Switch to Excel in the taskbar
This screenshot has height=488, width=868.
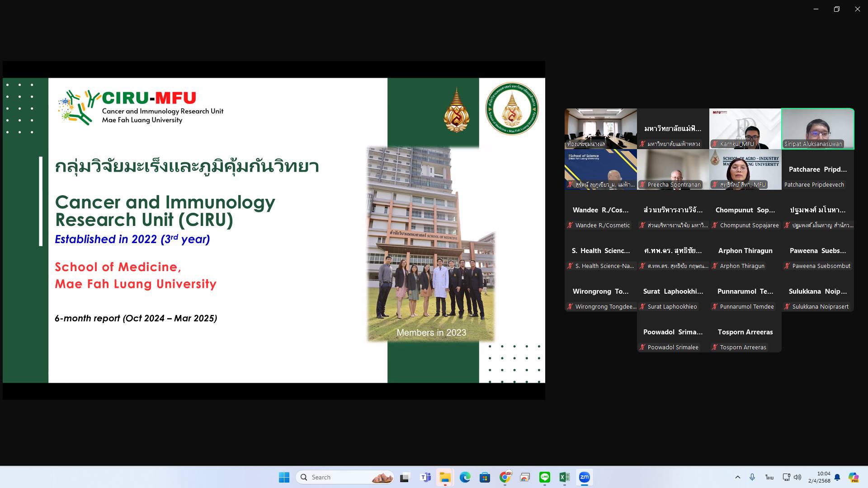click(564, 477)
